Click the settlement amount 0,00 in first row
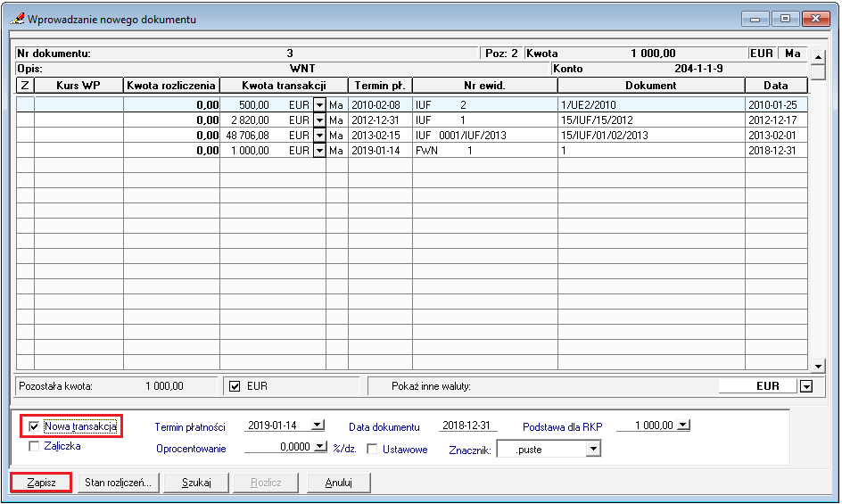The height and width of the screenshot is (504, 842). point(172,104)
